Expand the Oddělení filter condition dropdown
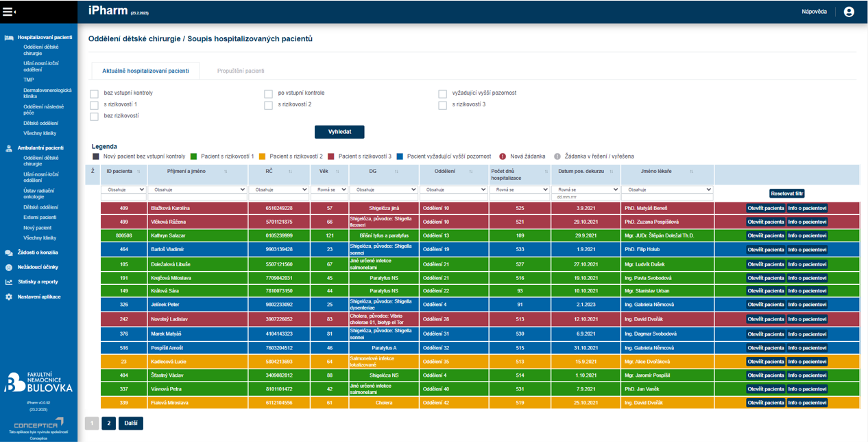The height and width of the screenshot is (442, 868). pos(453,189)
